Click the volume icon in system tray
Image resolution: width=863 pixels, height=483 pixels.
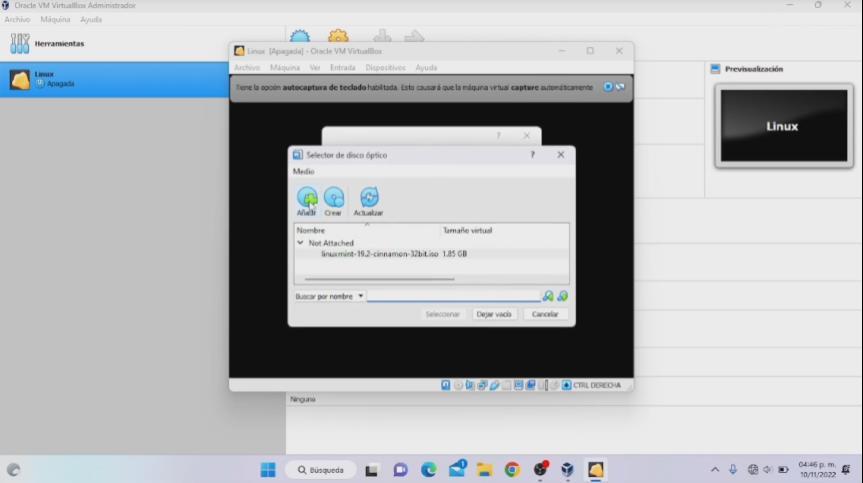pos(767,470)
